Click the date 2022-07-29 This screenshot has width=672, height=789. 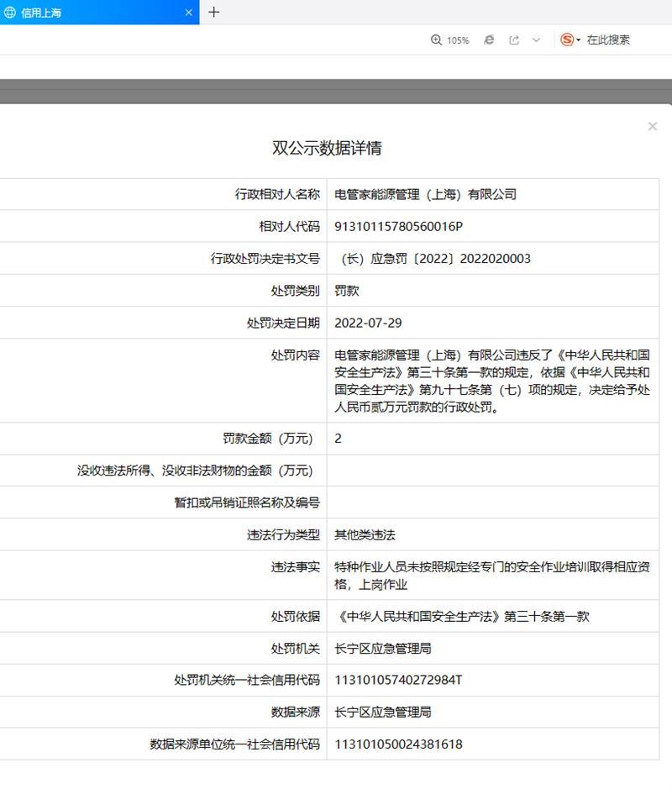pyautogui.click(x=368, y=323)
